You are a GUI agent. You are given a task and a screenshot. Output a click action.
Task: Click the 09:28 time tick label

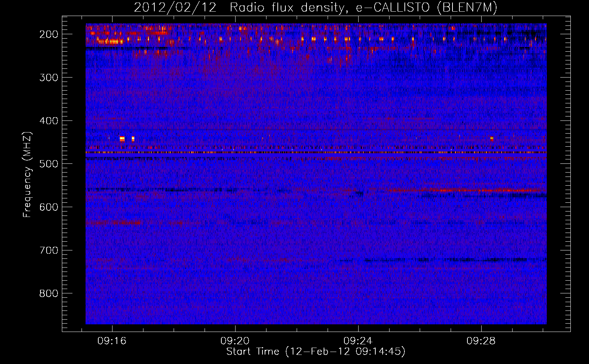[x=481, y=341]
